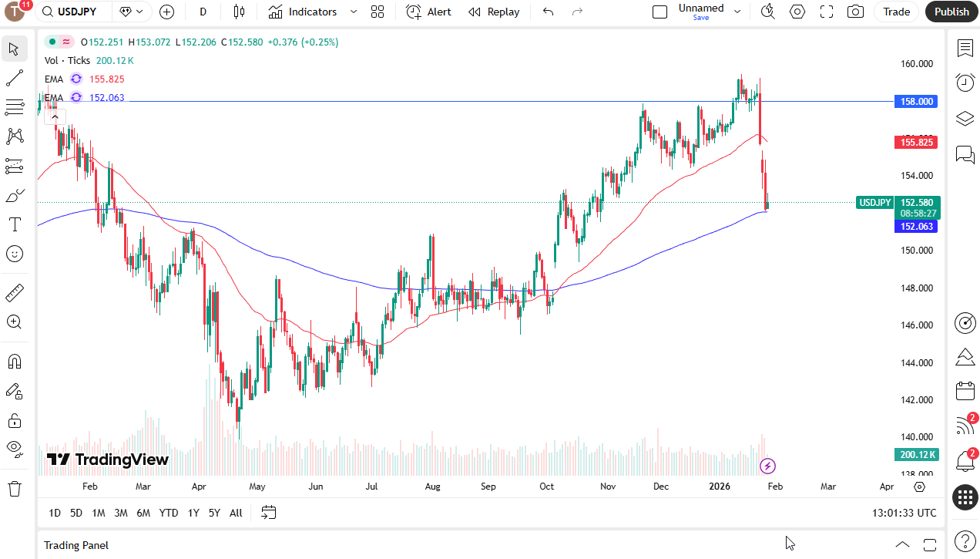
Task: Open the object tree layers panel
Action: [965, 118]
